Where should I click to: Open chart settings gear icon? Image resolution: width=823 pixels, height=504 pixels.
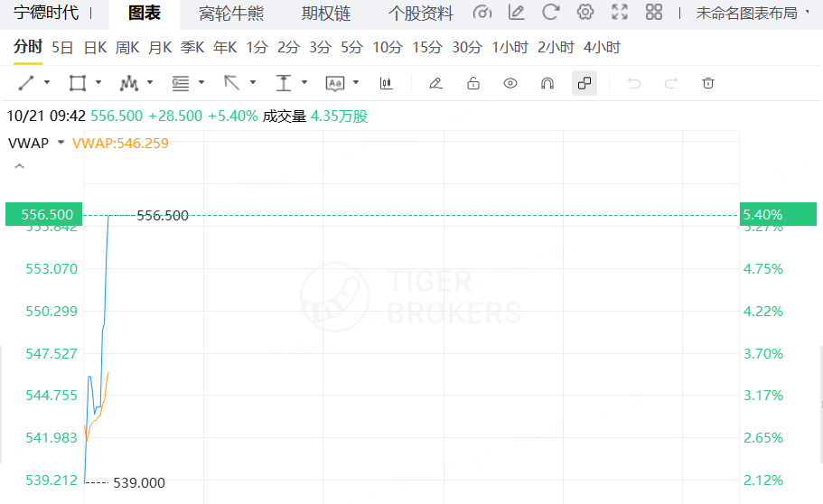pyautogui.click(x=585, y=12)
